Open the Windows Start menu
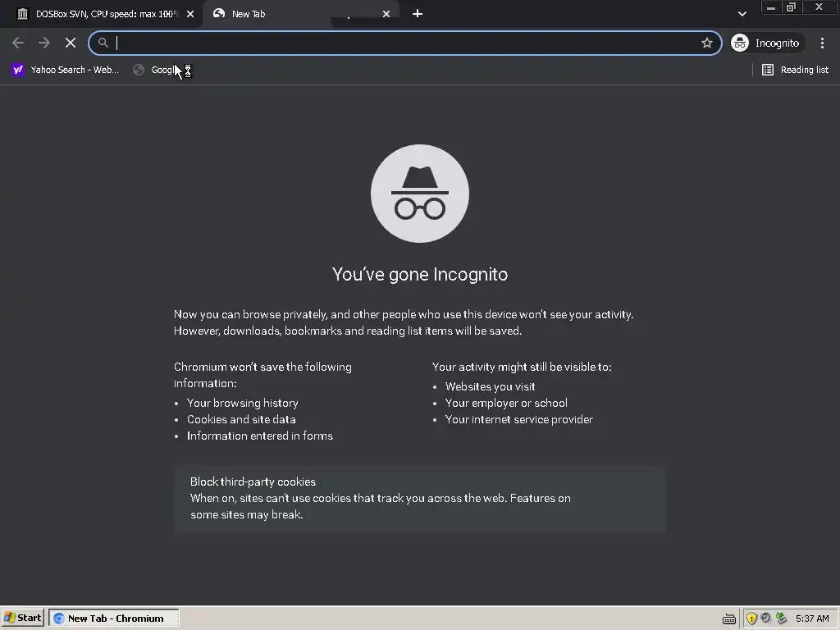840x630 pixels. [x=22, y=618]
